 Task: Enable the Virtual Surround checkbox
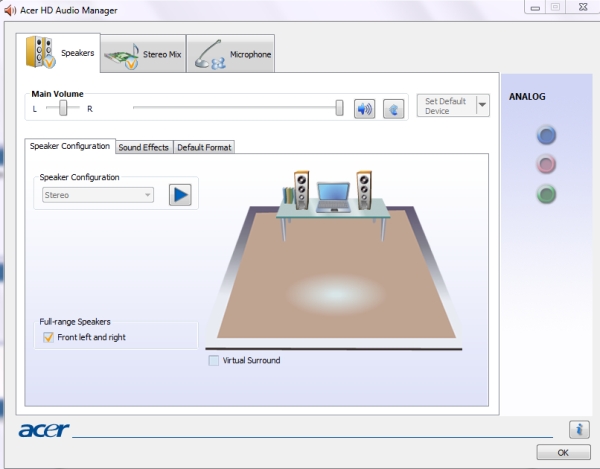213,360
